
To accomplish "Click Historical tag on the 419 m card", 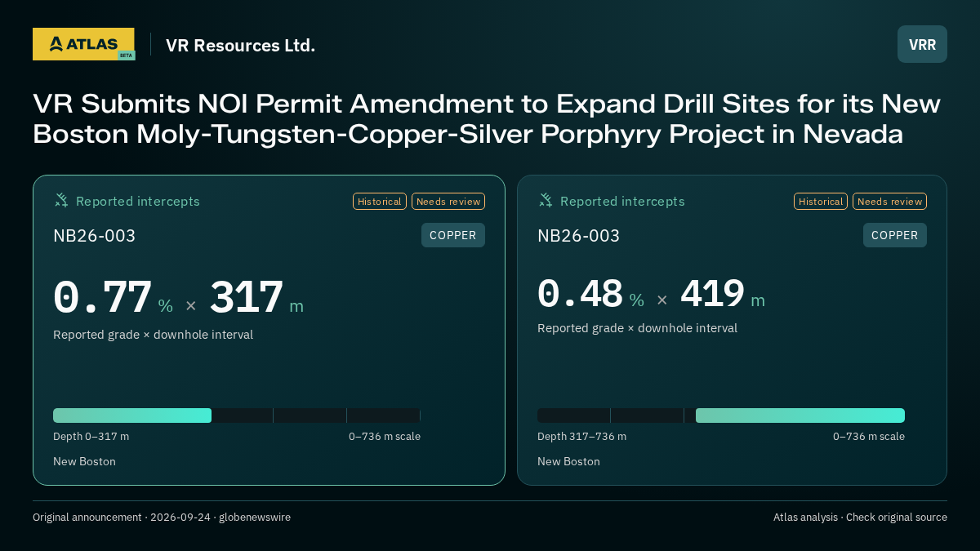I will point(821,202).
